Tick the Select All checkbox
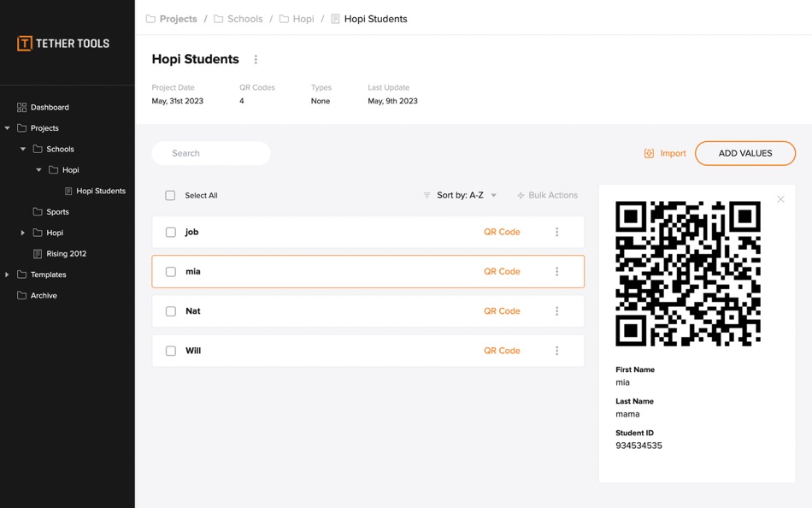This screenshot has width=812, height=508. (x=170, y=196)
